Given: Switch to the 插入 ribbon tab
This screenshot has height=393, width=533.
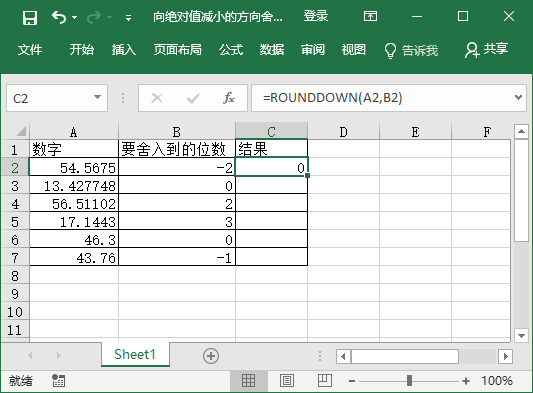Looking at the screenshot, I should (124, 50).
